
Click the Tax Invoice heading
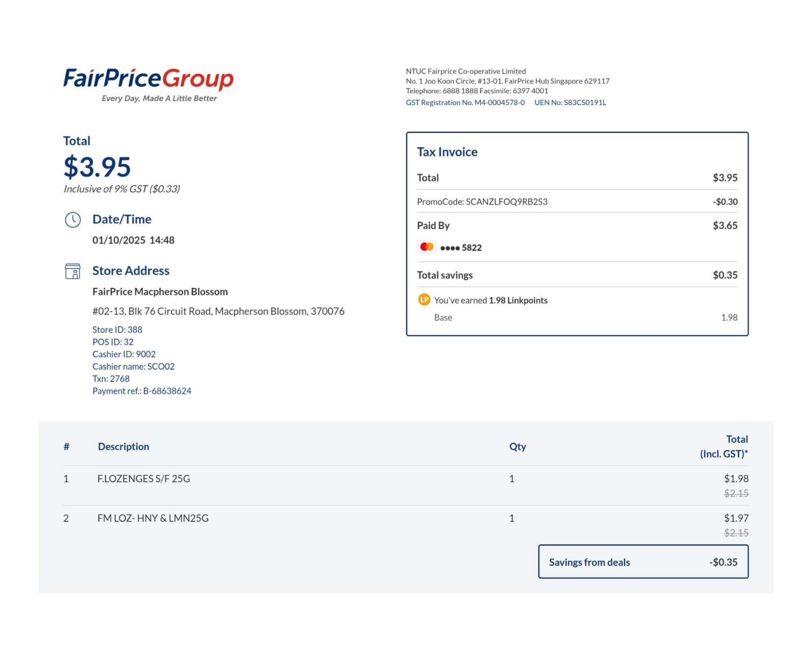click(x=447, y=152)
